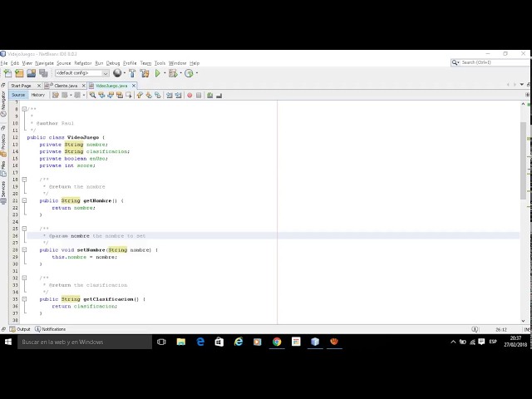Screen dimensions: 532x399
Task: Click the Notifications icon in status bar
Action: pos(38,329)
